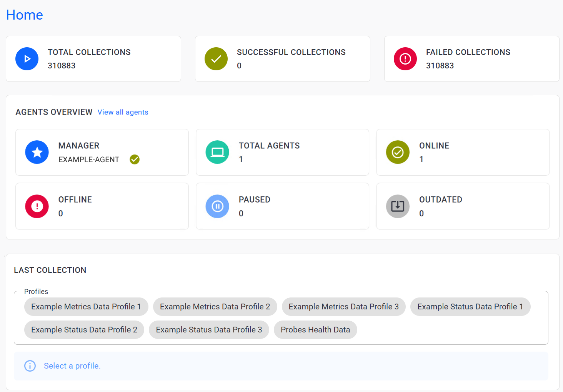The width and height of the screenshot is (563, 392).
Task: Click the Failed Collections count 310883
Action: [440, 66]
